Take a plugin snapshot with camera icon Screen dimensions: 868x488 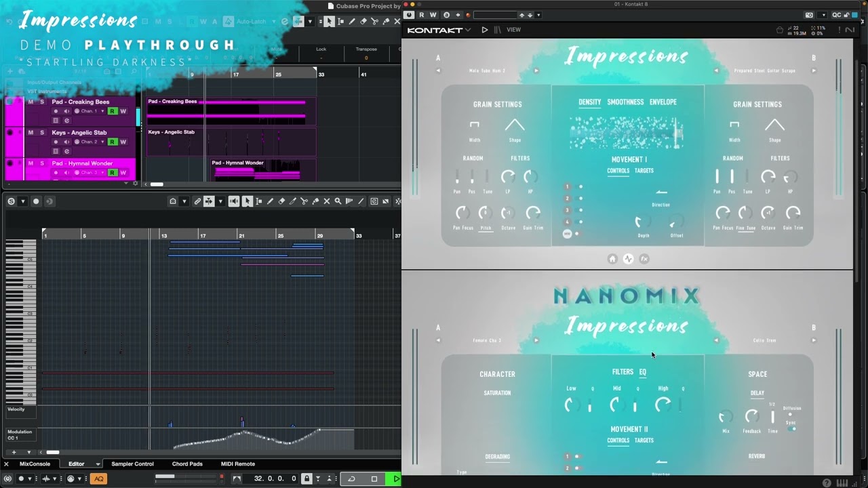coord(809,15)
